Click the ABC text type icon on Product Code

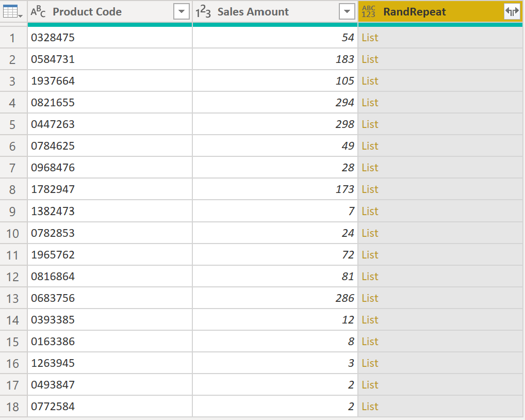pyautogui.click(x=38, y=12)
